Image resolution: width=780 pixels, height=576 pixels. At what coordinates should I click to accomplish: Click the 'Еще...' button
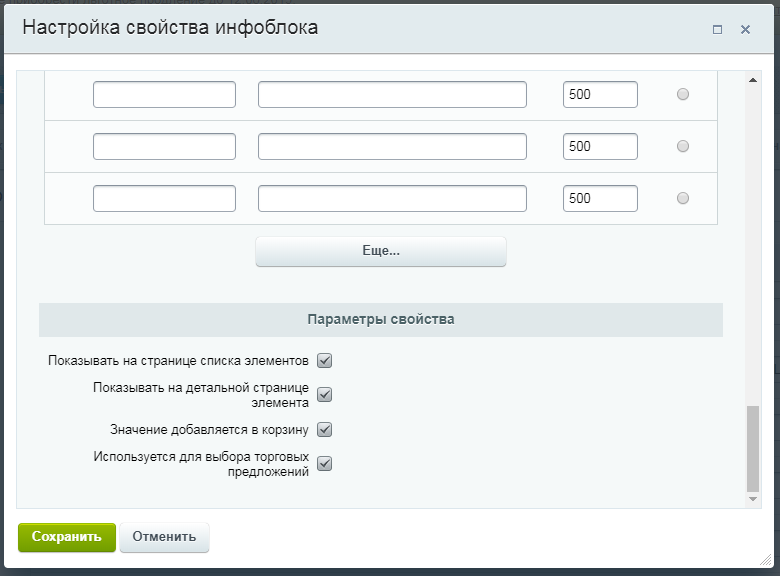click(381, 251)
